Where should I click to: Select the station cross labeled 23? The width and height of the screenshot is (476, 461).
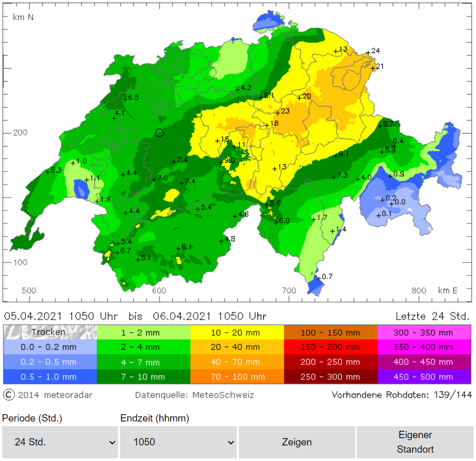pyautogui.click(x=278, y=113)
